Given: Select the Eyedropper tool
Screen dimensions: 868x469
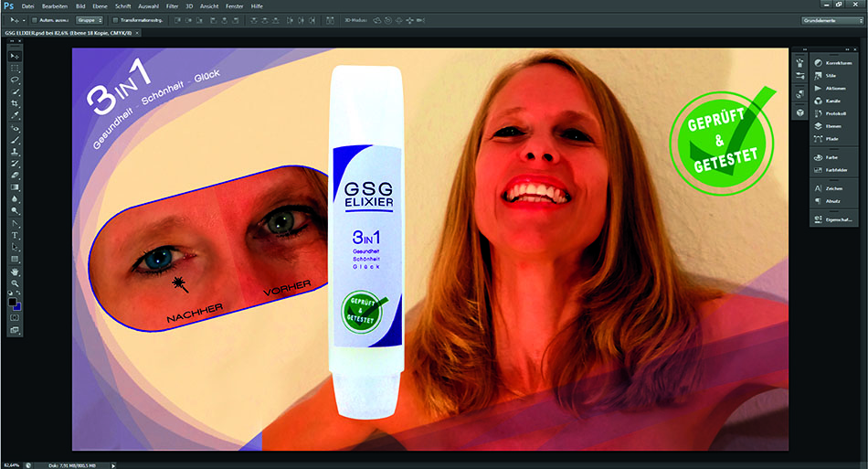Looking at the screenshot, I should tap(15, 115).
